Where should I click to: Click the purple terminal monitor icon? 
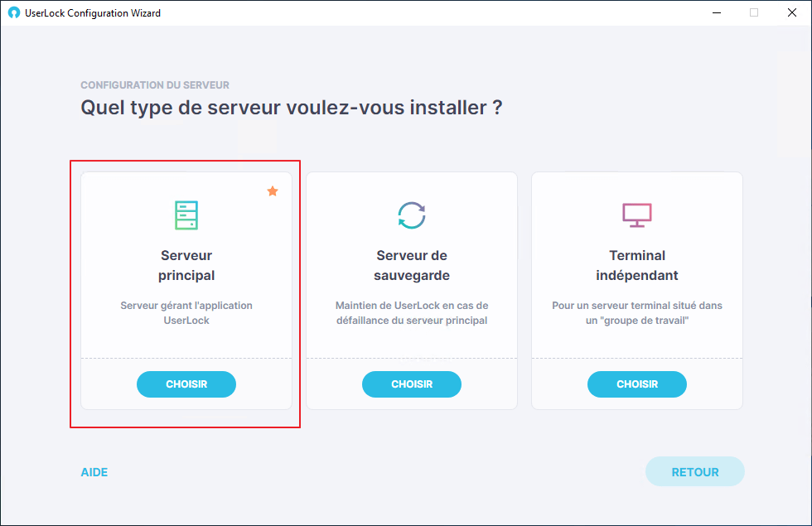point(637,215)
